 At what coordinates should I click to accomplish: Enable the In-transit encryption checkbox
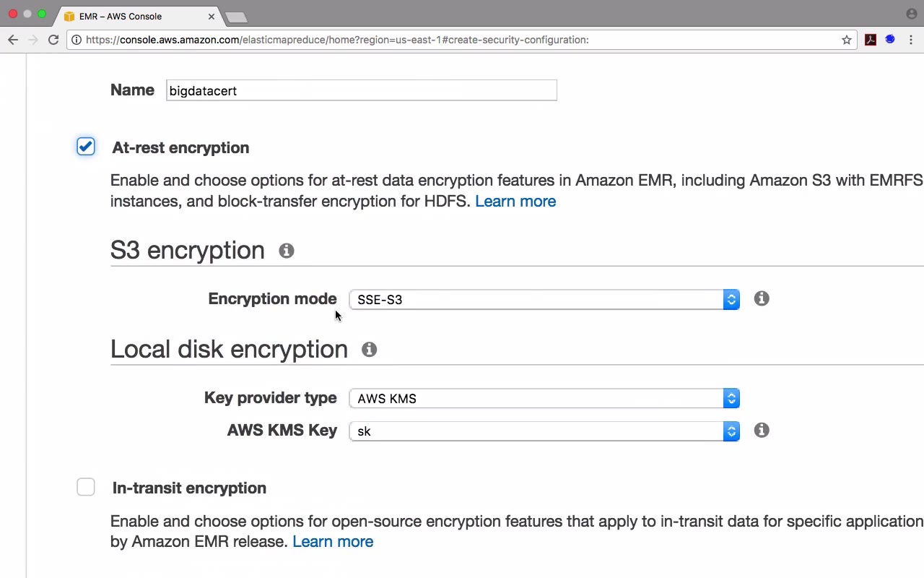(86, 487)
